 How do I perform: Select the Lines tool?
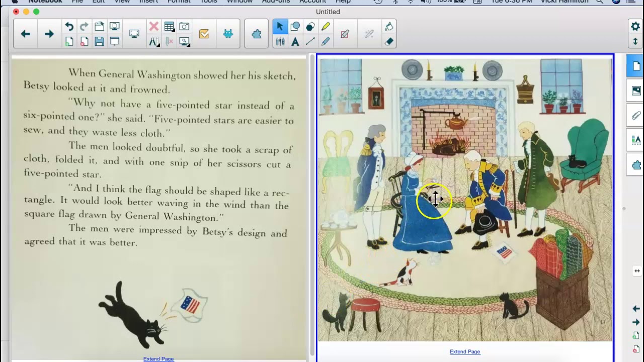click(x=310, y=41)
